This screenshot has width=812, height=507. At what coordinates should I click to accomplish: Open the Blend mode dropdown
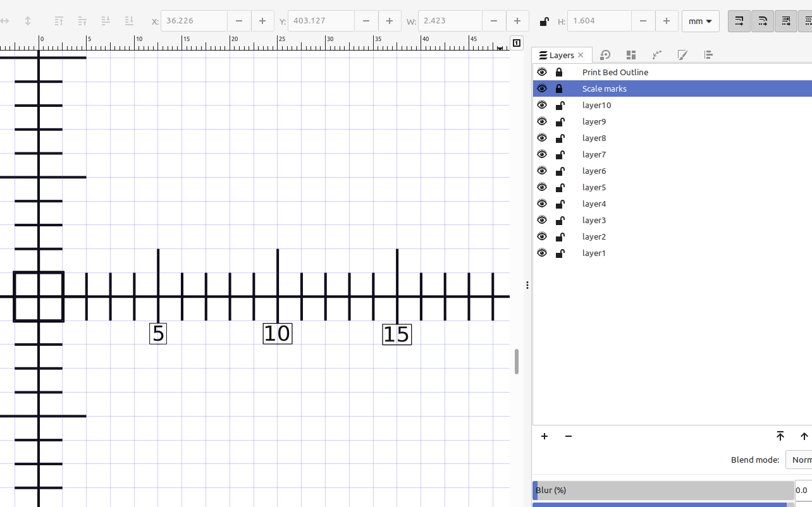799,460
